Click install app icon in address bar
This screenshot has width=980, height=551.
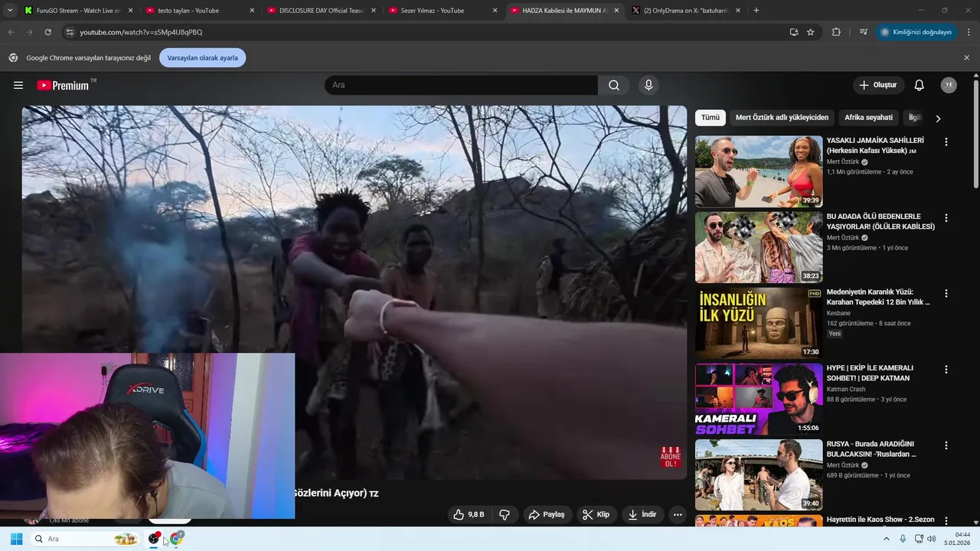794,32
